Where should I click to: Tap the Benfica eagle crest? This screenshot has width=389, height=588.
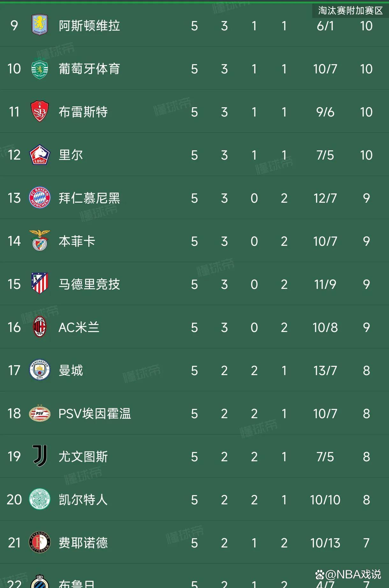click(x=40, y=241)
